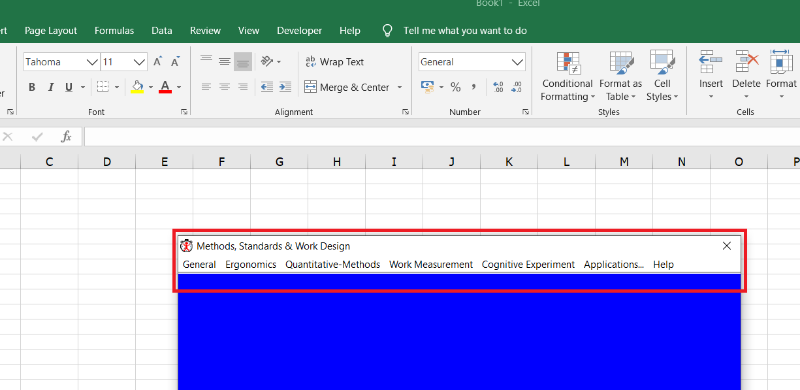Open General menu in Methods dialog

[x=199, y=264]
